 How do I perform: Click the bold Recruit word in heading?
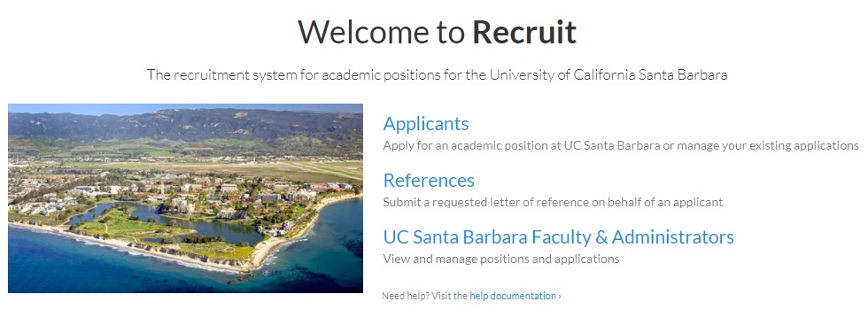(524, 32)
